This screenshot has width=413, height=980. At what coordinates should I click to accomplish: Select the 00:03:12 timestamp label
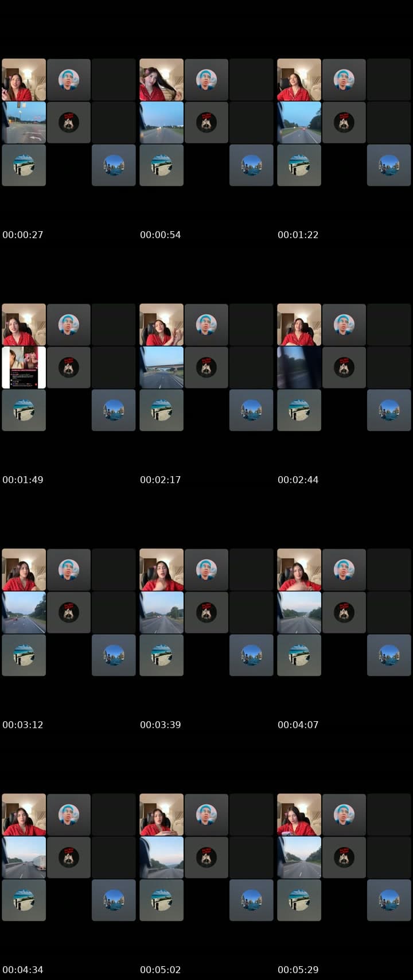(x=23, y=725)
